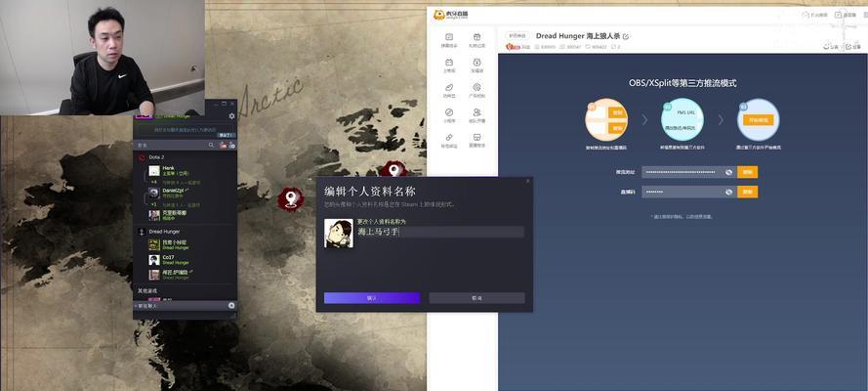868x391 pixels.
Task: Open the compass icon in Huya sidebar
Action: click(449, 112)
